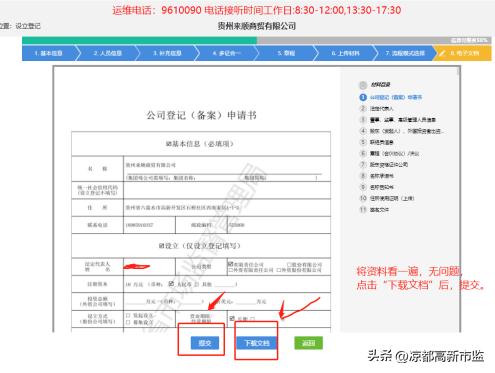Open item 5 in material list
Image resolution: width=495 pixels, height=373 pixels.
coord(382,142)
